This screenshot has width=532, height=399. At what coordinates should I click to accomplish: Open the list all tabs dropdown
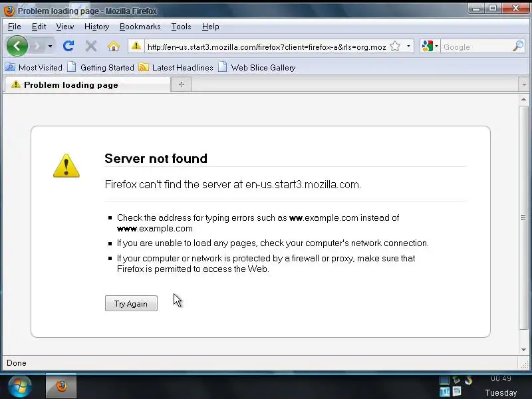tap(524, 84)
